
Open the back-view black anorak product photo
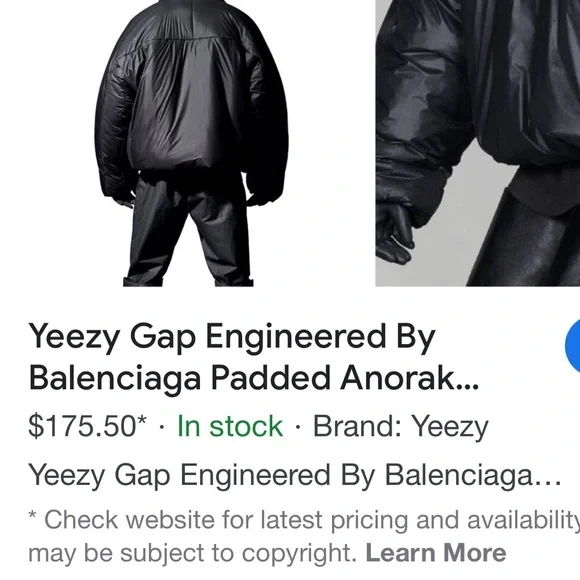pos(191,143)
